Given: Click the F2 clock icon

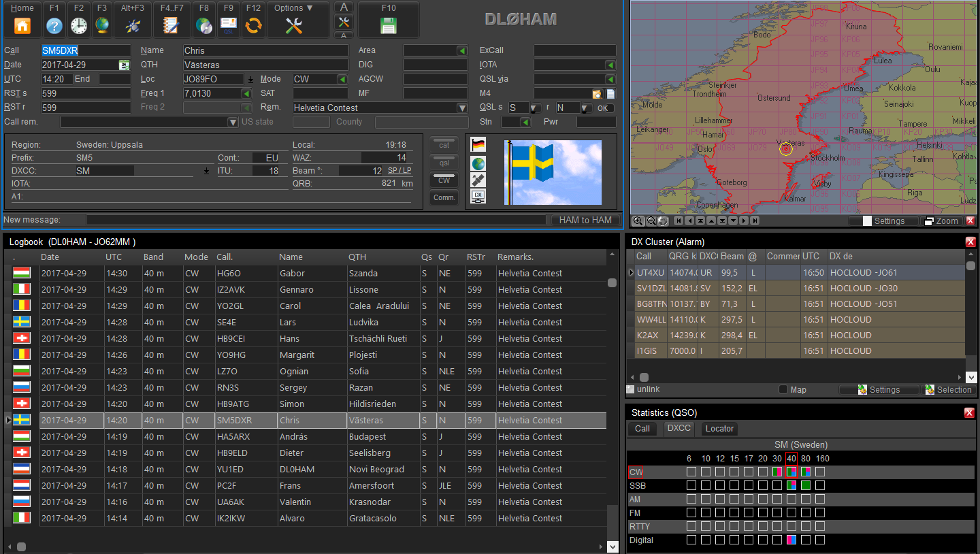Looking at the screenshot, I should (x=79, y=19).
